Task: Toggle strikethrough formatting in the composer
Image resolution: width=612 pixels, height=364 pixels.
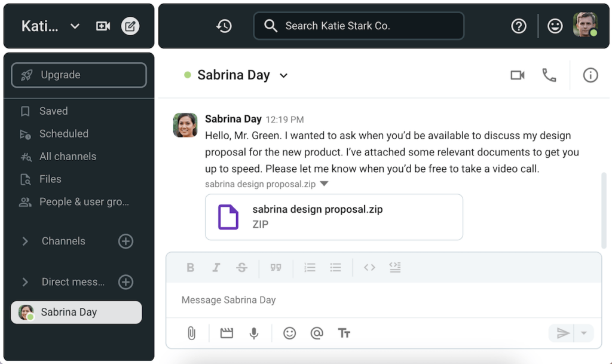Action: pyautogui.click(x=241, y=267)
